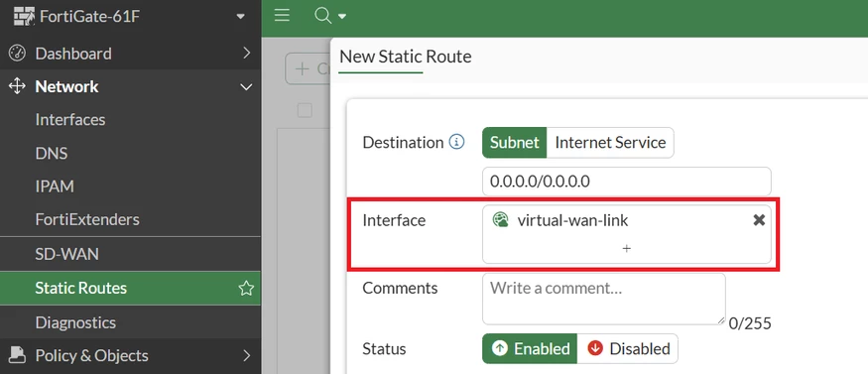
Task: Remove virtual-wan-link with the X icon
Action: 759,220
